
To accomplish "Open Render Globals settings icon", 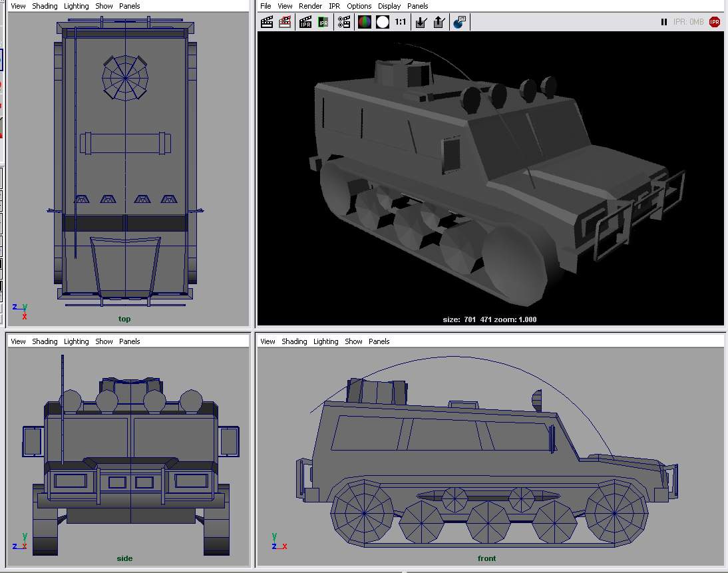I will pyautogui.click(x=344, y=22).
